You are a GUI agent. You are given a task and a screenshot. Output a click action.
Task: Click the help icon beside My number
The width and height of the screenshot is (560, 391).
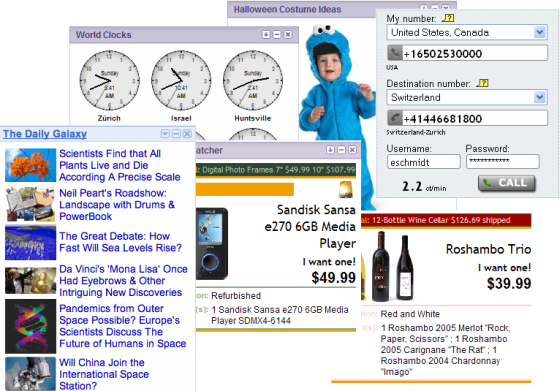click(449, 18)
